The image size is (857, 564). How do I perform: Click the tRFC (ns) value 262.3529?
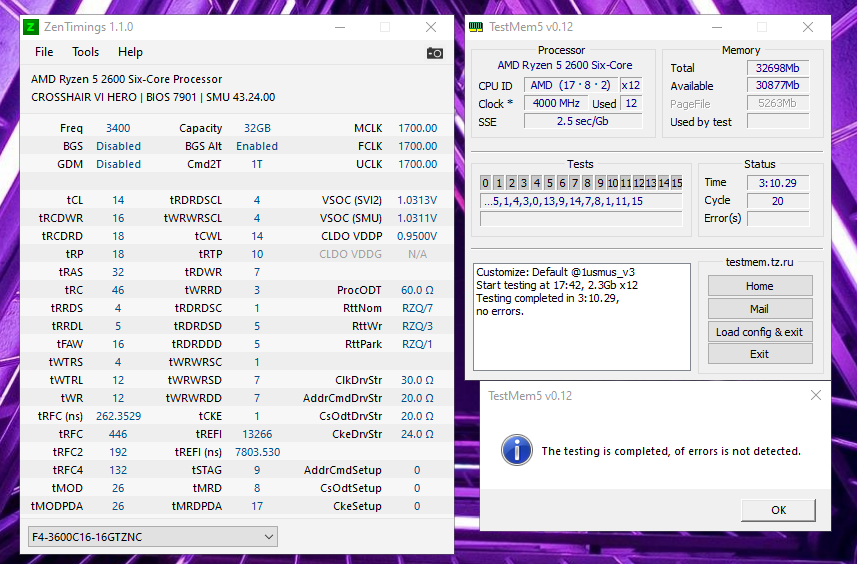coord(118,416)
